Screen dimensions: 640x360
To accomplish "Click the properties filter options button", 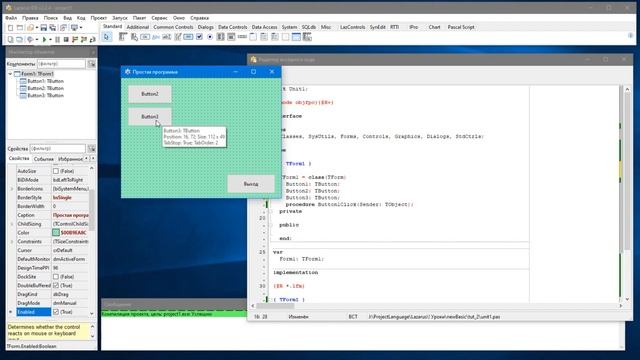I will (91, 149).
